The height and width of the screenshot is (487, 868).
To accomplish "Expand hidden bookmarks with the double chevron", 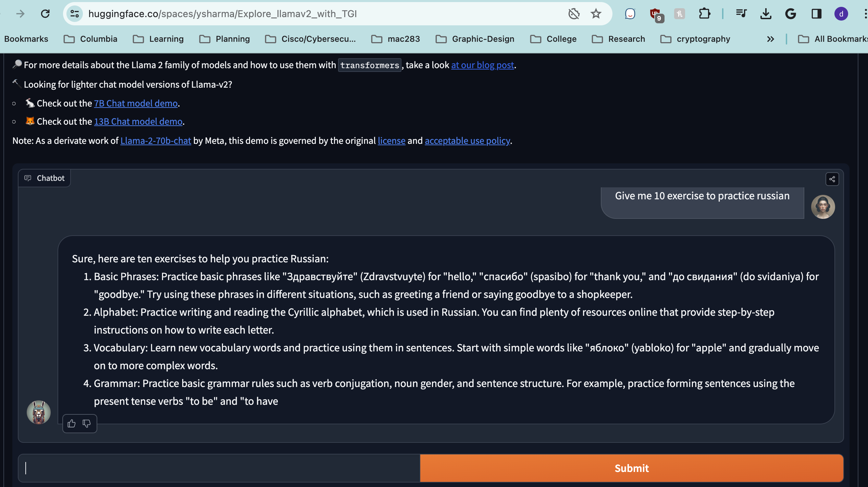I will [x=770, y=39].
